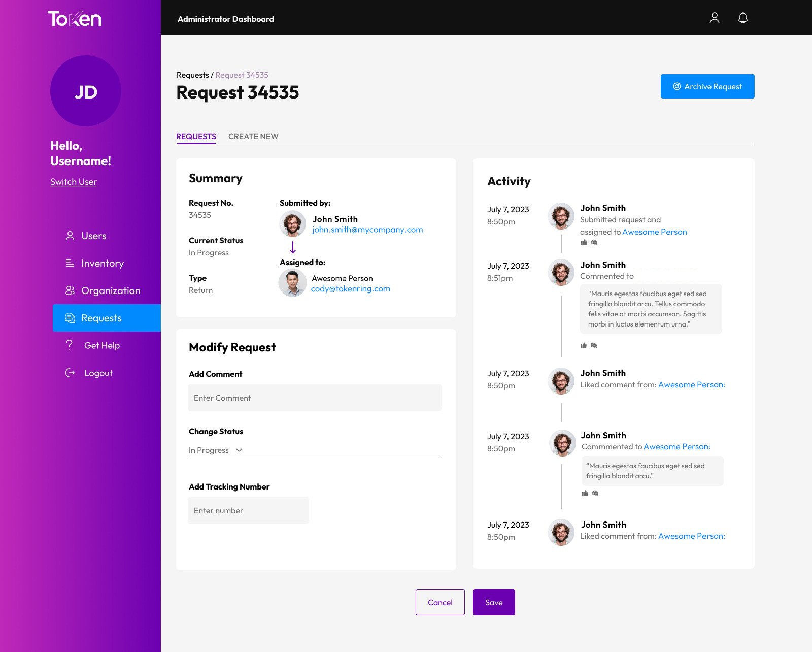Focus the Enter Comment field
The width and height of the screenshot is (812, 652).
[x=314, y=398]
